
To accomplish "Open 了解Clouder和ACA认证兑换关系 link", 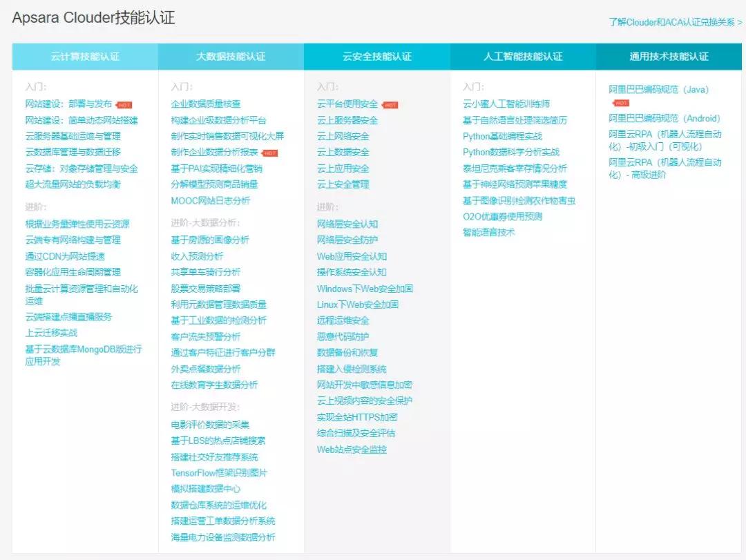I will 675,22.
